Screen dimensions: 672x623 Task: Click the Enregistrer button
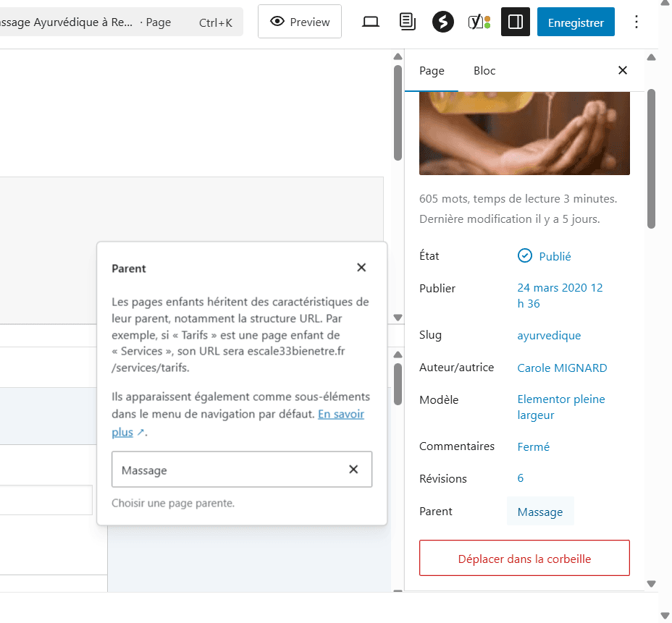[x=576, y=22]
